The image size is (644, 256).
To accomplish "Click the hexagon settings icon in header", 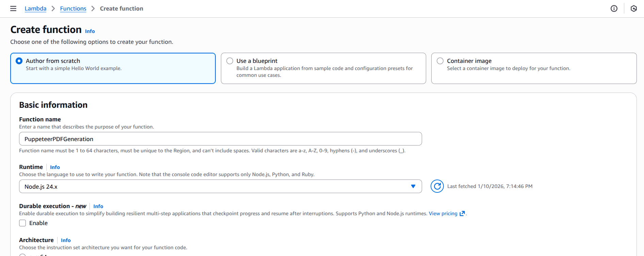I will tap(633, 8).
